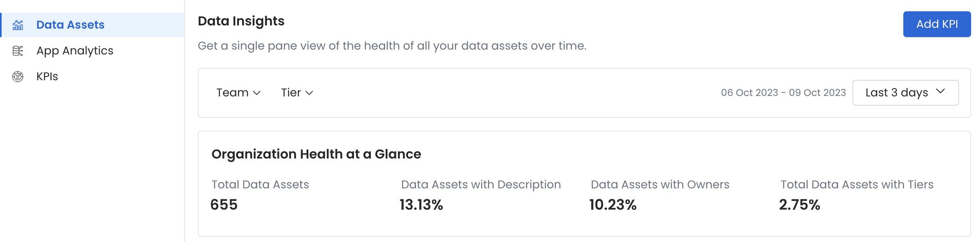Click the Data Insights page title
Viewport: 980px width, 242px height.
pos(241,21)
